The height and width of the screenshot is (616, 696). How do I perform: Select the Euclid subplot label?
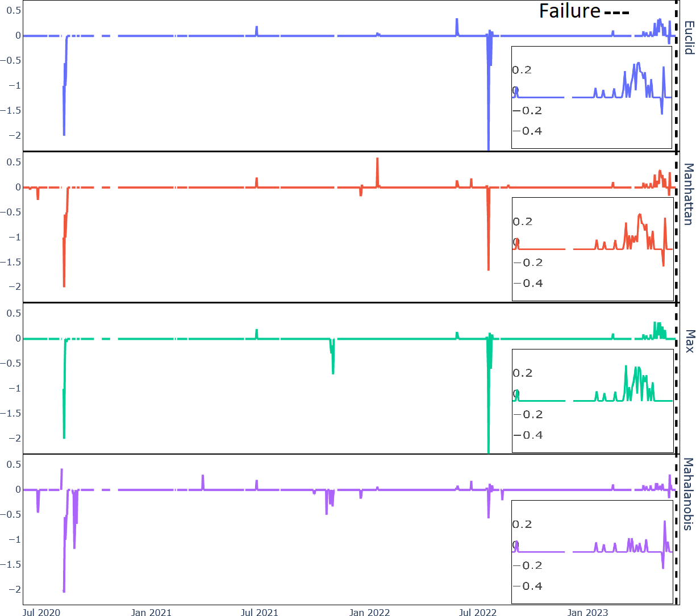click(689, 38)
